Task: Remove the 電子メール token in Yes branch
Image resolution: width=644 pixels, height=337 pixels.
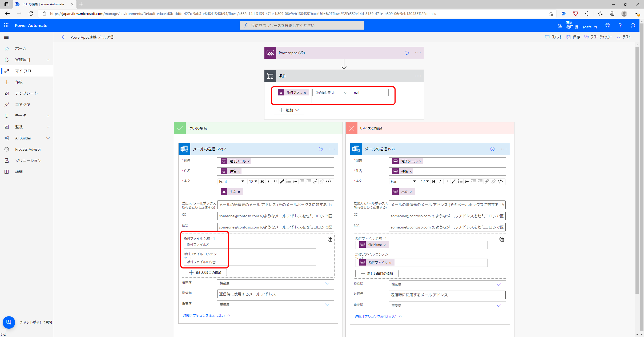Action: click(x=249, y=162)
